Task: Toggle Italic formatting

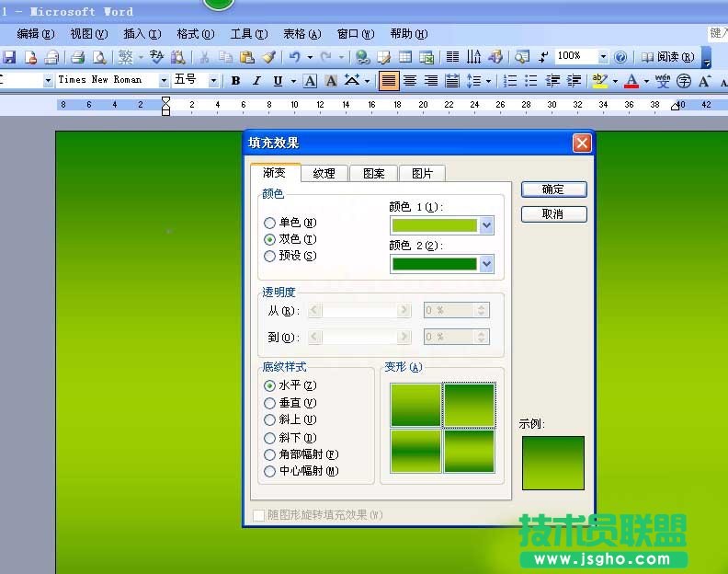Action: pos(256,81)
